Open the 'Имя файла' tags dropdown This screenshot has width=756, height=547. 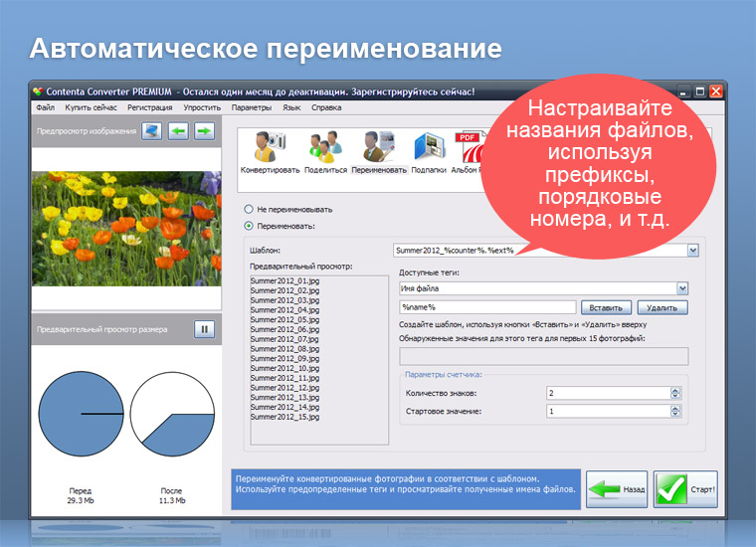[x=682, y=288]
